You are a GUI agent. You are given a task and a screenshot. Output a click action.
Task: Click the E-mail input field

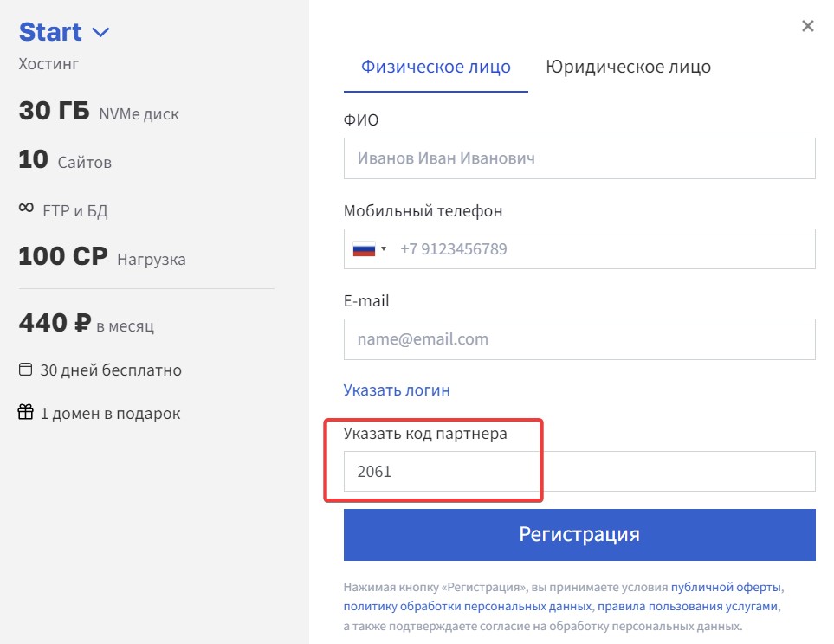click(x=579, y=339)
